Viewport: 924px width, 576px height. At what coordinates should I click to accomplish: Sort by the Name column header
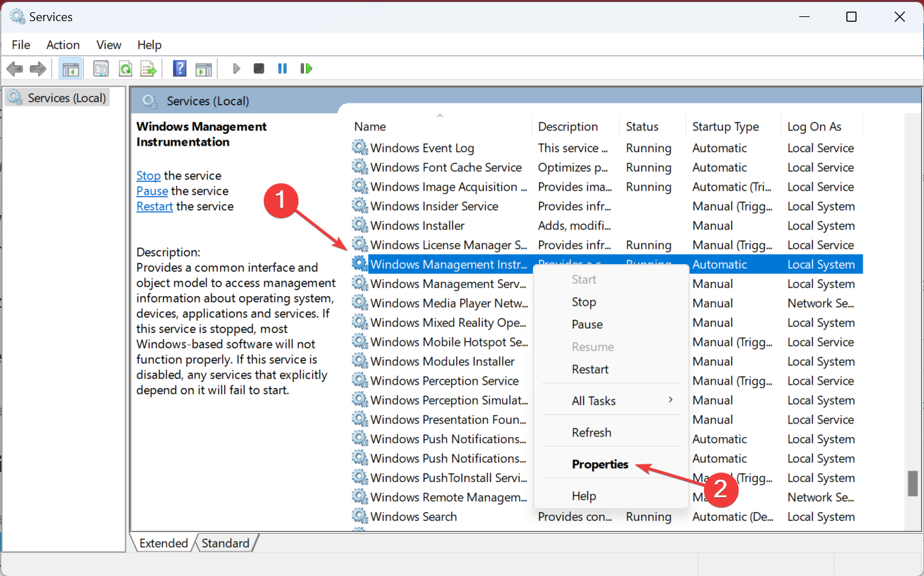tap(440, 127)
